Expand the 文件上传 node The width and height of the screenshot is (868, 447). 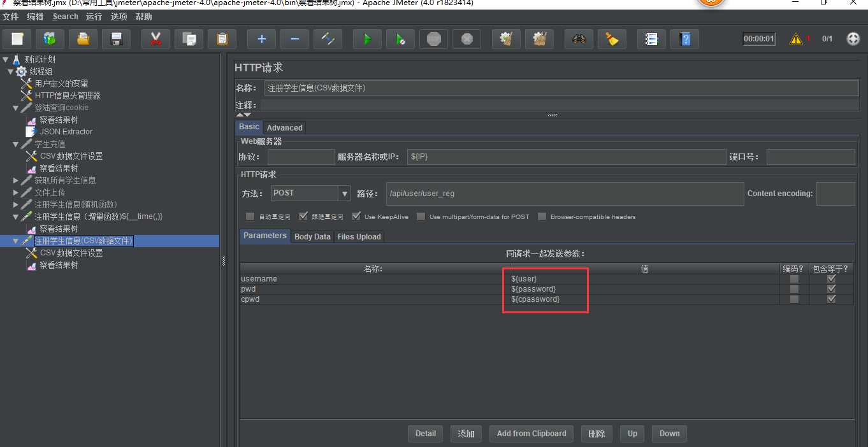point(16,192)
